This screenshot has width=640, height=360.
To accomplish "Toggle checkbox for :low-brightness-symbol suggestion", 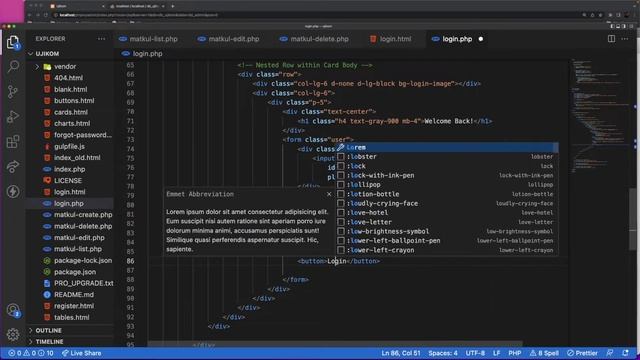I will [x=341, y=231].
